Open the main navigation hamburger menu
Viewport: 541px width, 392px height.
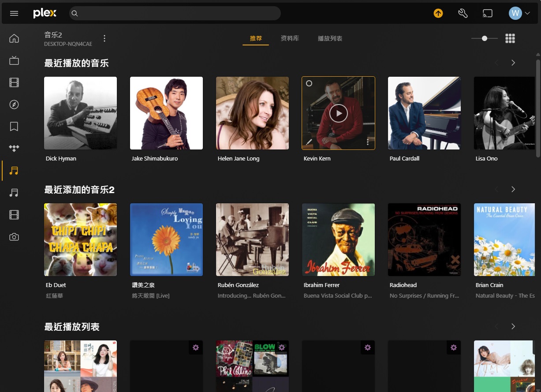pos(14,13)
